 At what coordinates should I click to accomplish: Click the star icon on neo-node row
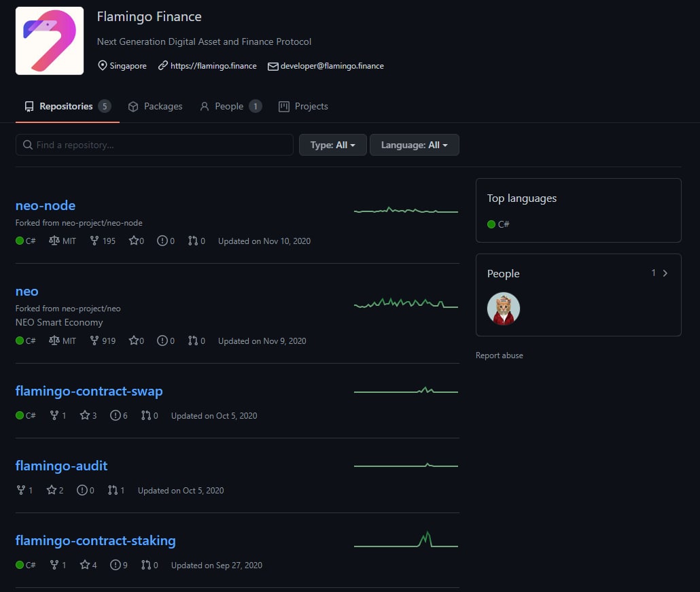(x=133, y=241)
